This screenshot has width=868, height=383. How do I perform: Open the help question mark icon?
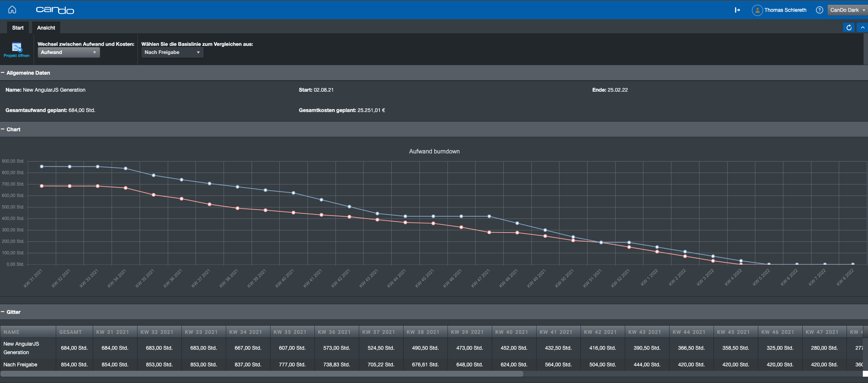point(819,10)
